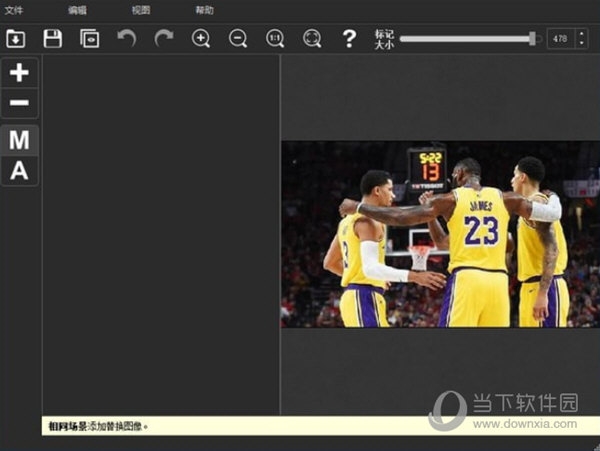Zoom in with the plus magnifier

(x=201, y=39)
